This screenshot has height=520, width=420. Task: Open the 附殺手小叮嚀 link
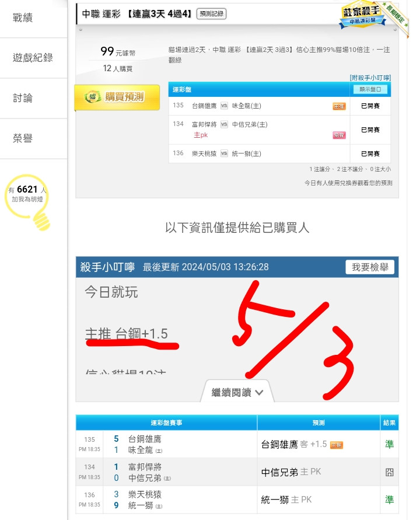(x=370, y=78)
